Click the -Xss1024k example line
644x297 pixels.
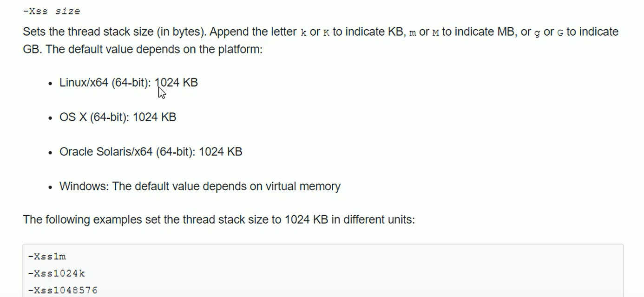point(57,274)
